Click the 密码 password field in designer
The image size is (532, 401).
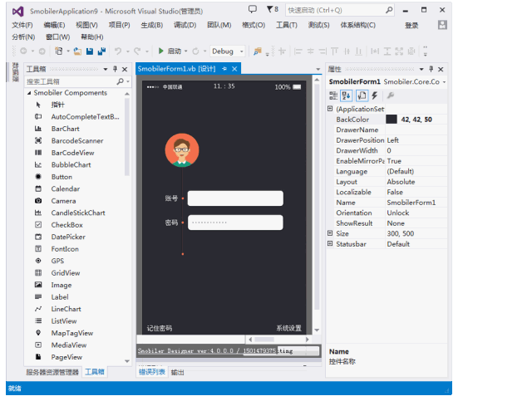coord(235,223)
